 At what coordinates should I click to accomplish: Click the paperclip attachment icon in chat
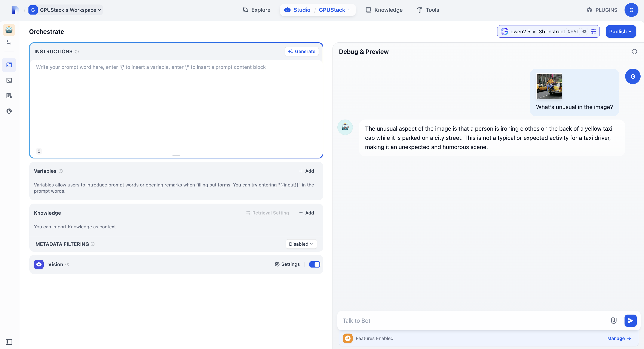613,321
